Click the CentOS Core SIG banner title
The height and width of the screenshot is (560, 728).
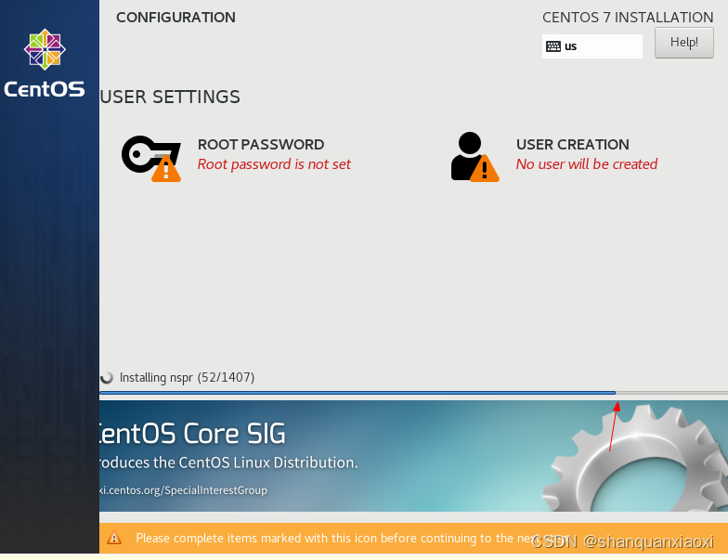193,434
